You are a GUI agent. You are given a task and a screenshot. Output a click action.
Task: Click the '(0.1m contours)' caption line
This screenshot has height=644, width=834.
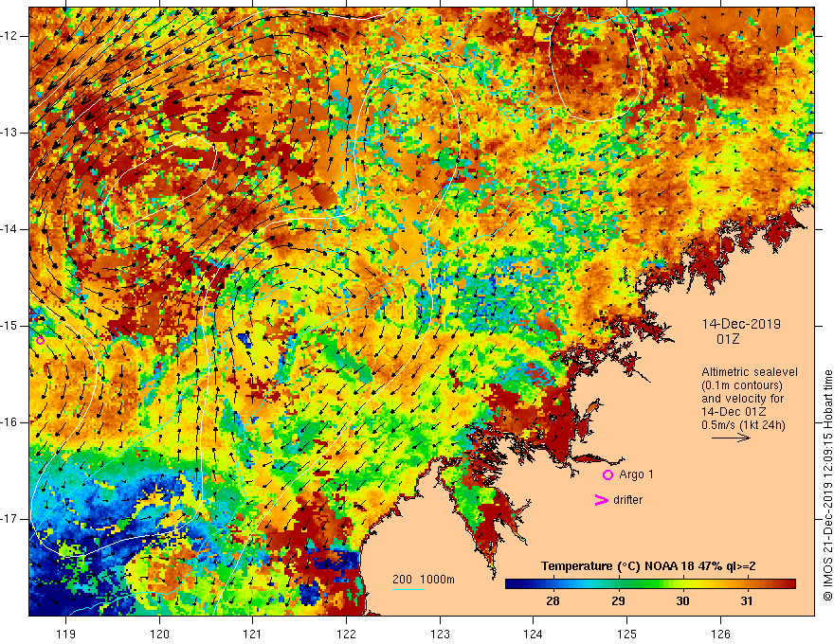742,385
